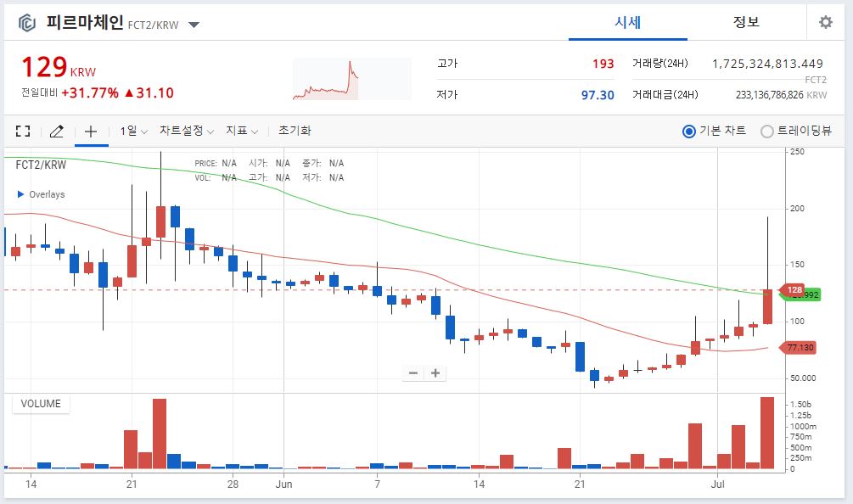853x504 pixels.
Task: Open the FCT2/KRW market pair dropdown arrow
Action: [x=194, y=25]
